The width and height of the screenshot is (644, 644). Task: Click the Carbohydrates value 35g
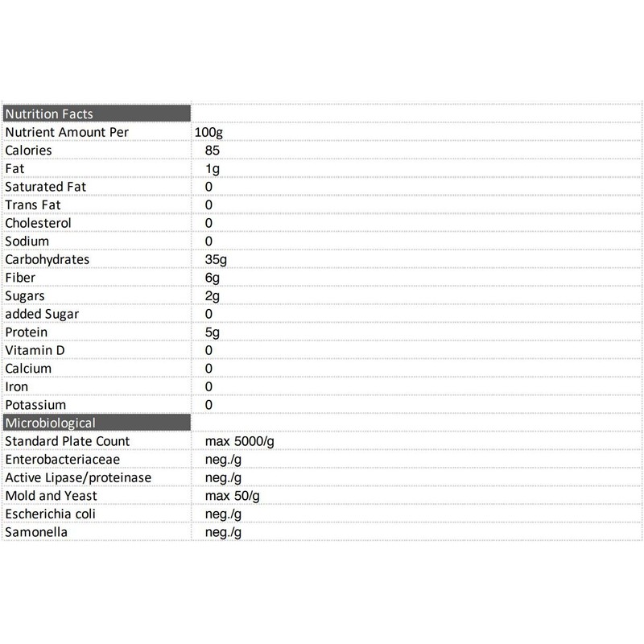pos(217,259)
